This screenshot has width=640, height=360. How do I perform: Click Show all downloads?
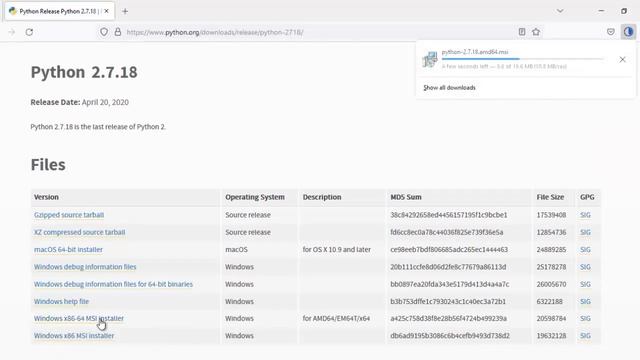pyautogui.click(x=449, y=88)
